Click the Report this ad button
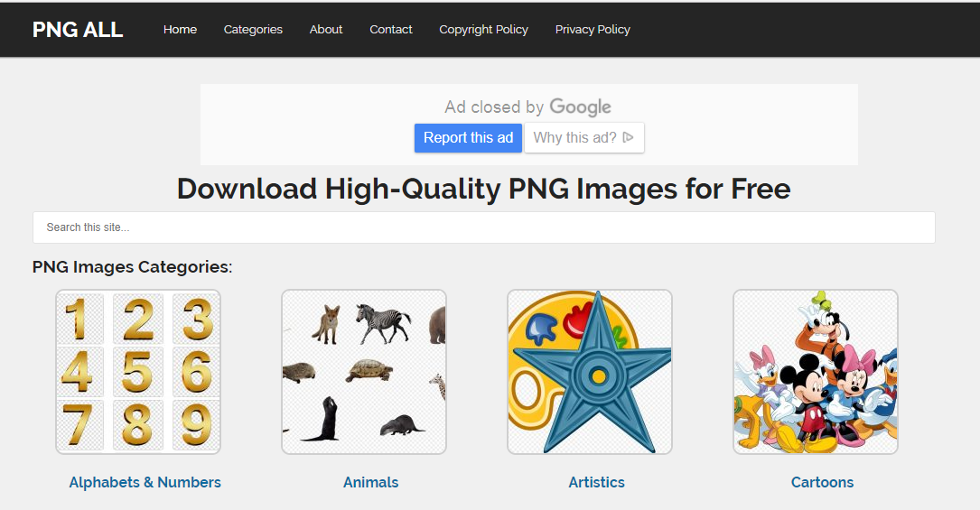This screenshot has width=980, height=510. [468, 138]
